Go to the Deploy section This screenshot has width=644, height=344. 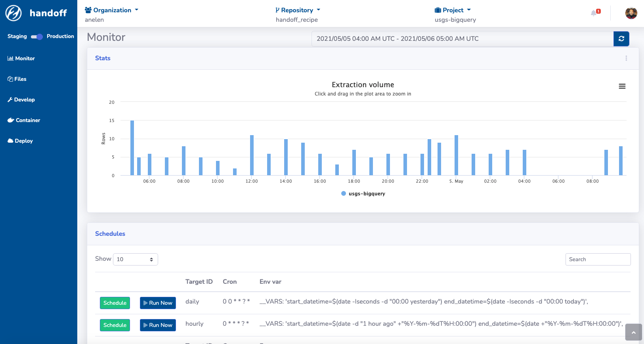tap(20, 141)
